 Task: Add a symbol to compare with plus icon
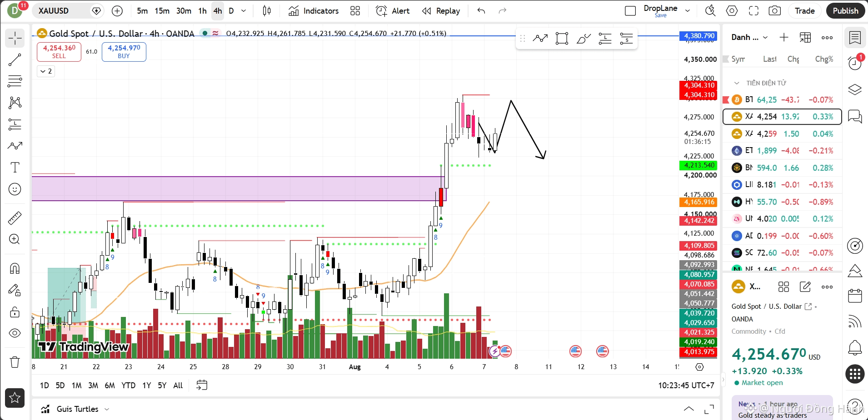click(117, 11)
